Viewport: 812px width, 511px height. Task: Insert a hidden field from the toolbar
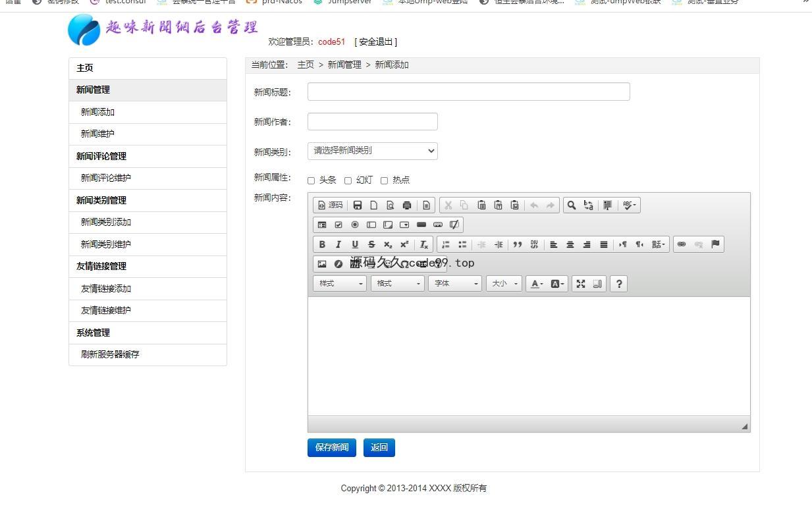(x=454, y=225)
